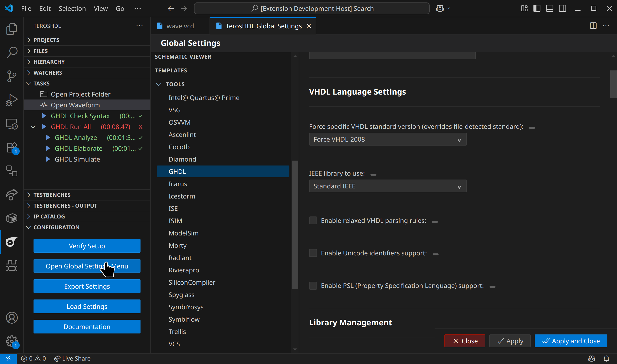Open Standard IEEE library dropdown
This screenshot has width=617, height=364.
388,186
